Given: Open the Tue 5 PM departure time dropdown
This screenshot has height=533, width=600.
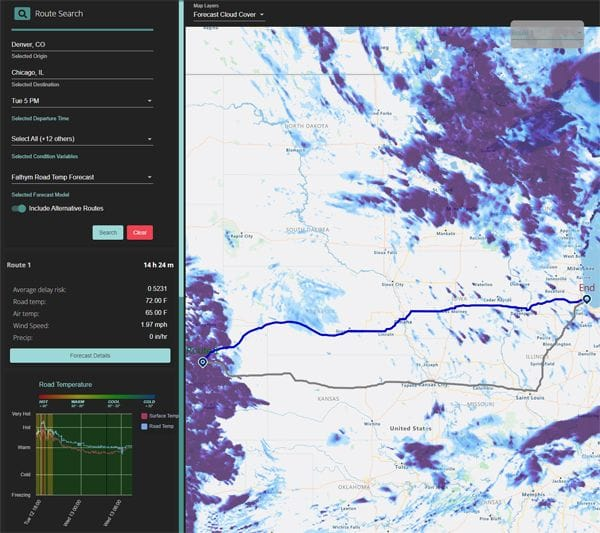Looking at the screenshot, I should click(81, 100).
